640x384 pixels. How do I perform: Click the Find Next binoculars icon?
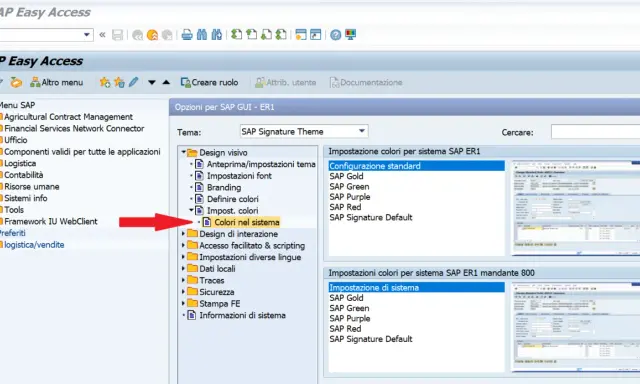pyautogui.click(x=216, y=35)
